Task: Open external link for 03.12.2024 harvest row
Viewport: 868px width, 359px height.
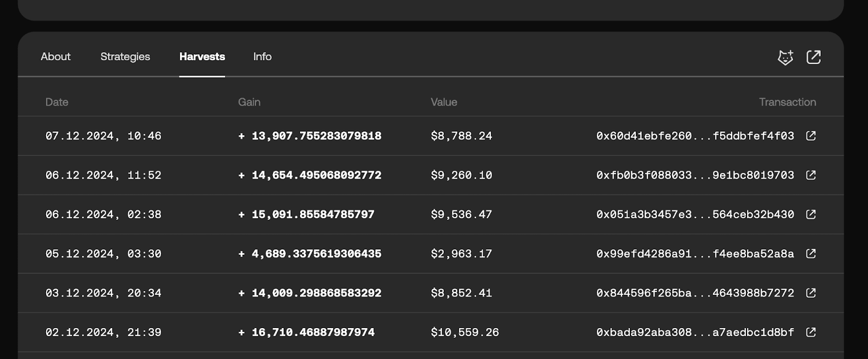Action: (x=810, y=293)
